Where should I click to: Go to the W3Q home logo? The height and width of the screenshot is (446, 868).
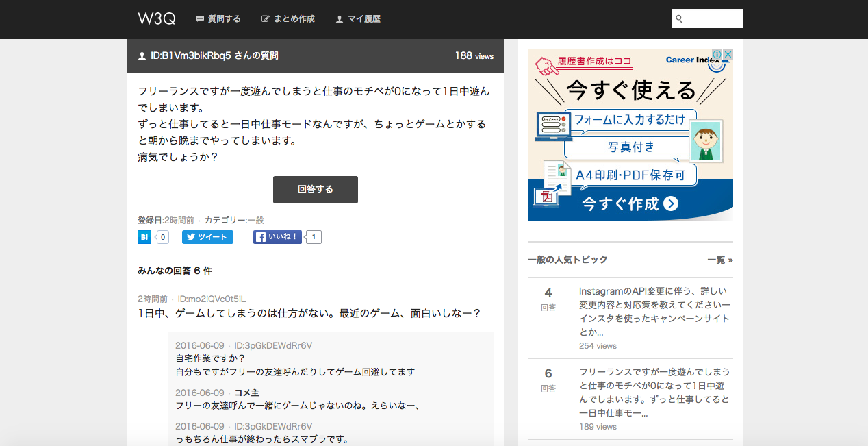[157, 18]
